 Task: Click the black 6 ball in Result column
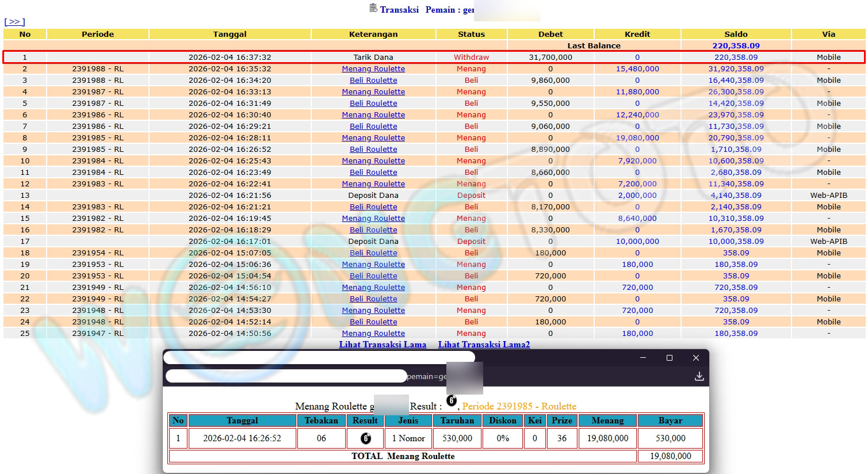pos(365,438)
